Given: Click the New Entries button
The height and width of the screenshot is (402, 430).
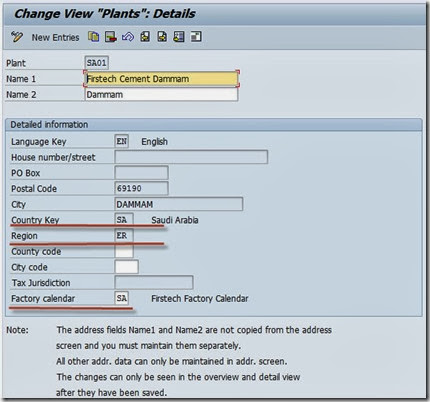Looking at the screenshot, I should tap(55, 37).
